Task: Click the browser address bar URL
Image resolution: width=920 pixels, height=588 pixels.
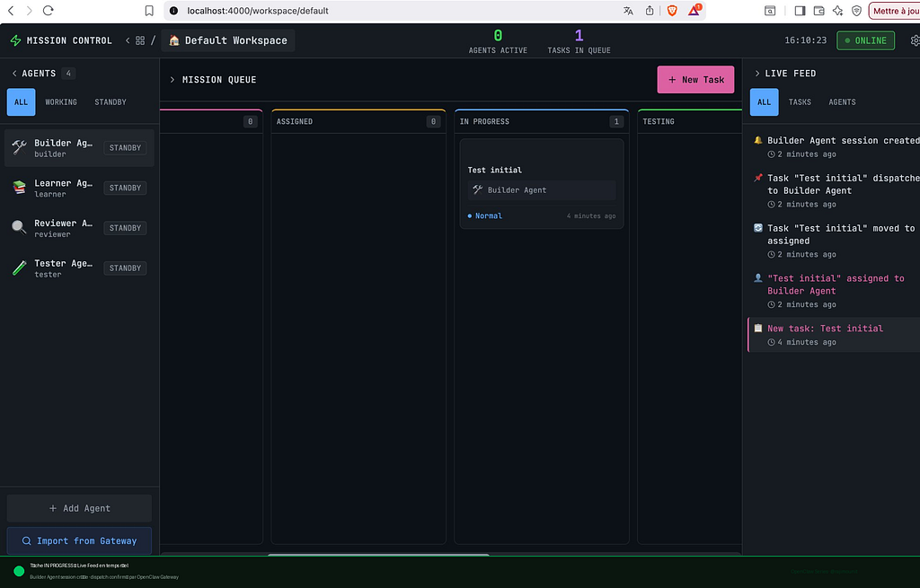Action: [x=258, y=11]
